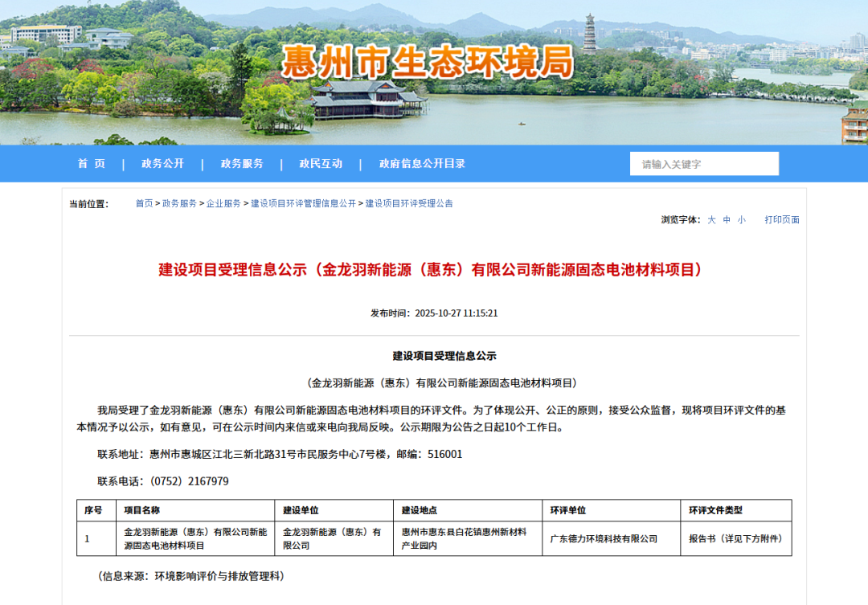This screenshot has width=868, height=605.
Task: Open the 政务服务 navigation menu item
Action: (x=242, y=163)
